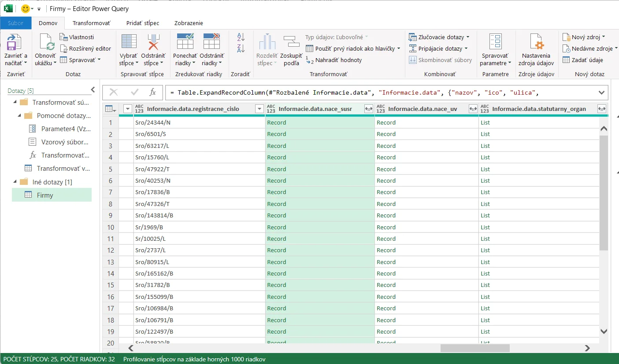Click the Odstrániť riadky icon
This screenshot has height=364, width=619.
211,41
